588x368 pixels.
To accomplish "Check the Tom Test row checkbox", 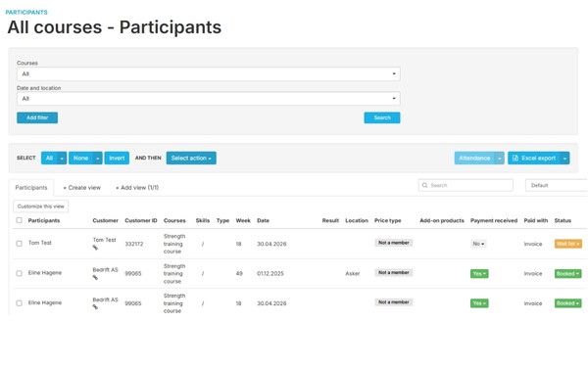I will tap(20, 244).
